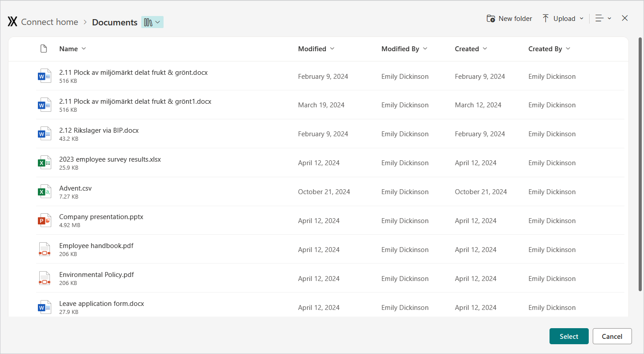Click the Upload button
This screenshot has height=354, width=644.
click(562, 19)
